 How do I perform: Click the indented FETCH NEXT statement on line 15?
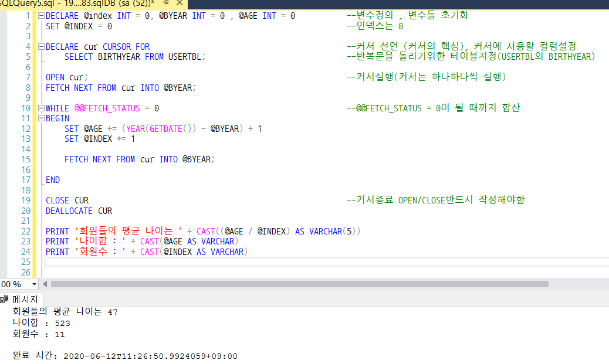(x=140, y=159)
